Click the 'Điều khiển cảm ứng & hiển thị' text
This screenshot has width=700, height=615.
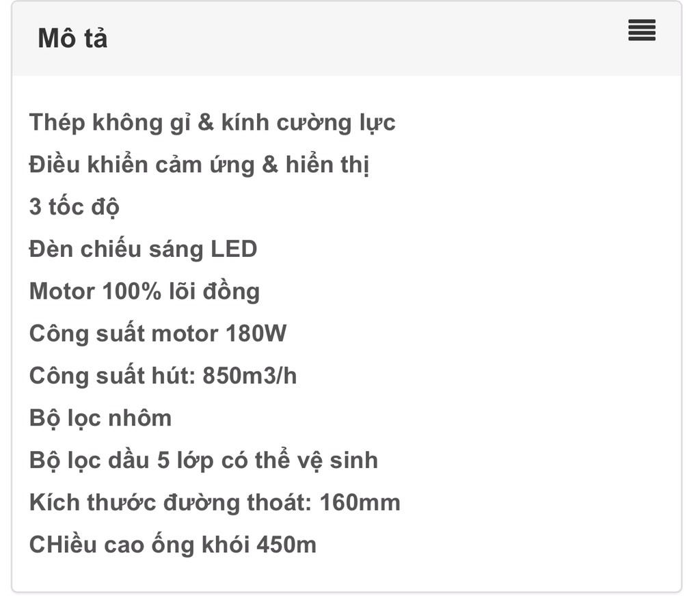(x=199, y=165)
